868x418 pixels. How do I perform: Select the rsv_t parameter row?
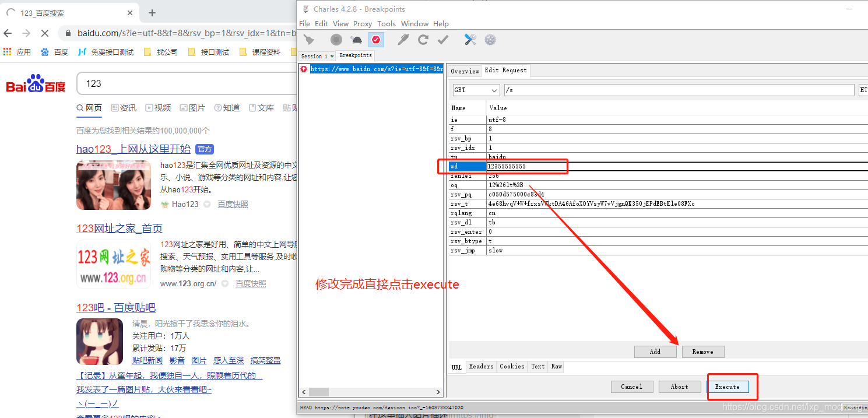click(x=659, y=204)
